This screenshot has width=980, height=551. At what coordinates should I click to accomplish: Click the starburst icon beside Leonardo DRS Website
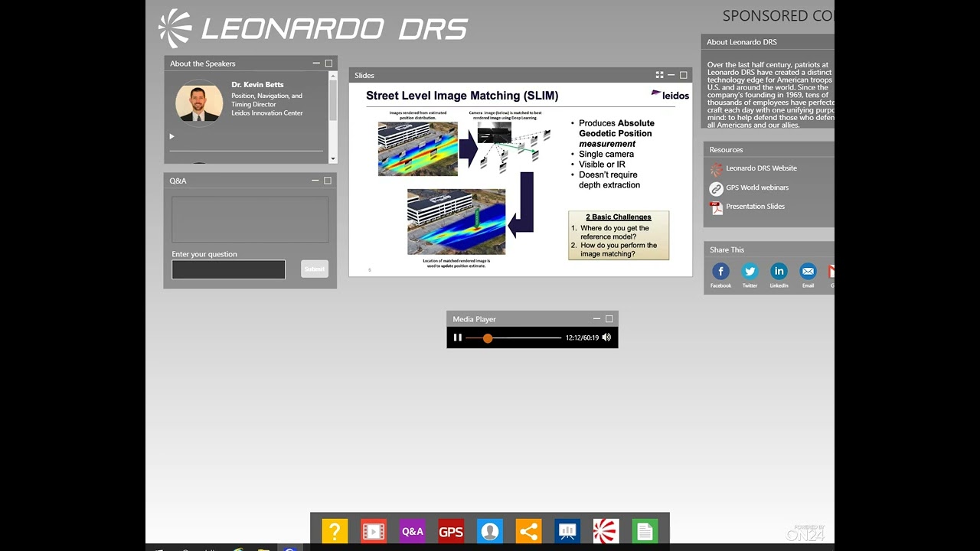tap(717, 169)
